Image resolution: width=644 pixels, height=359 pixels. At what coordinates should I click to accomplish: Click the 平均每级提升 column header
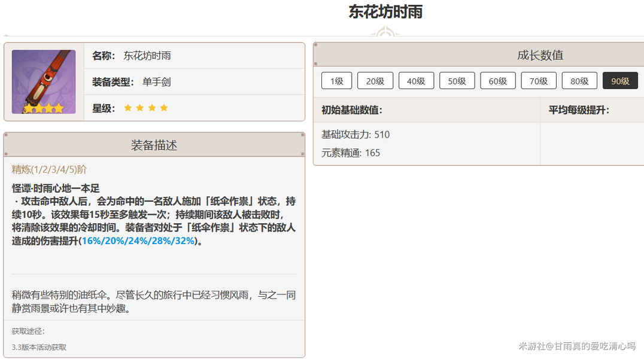pyautogui.click(x=579, y=110)
